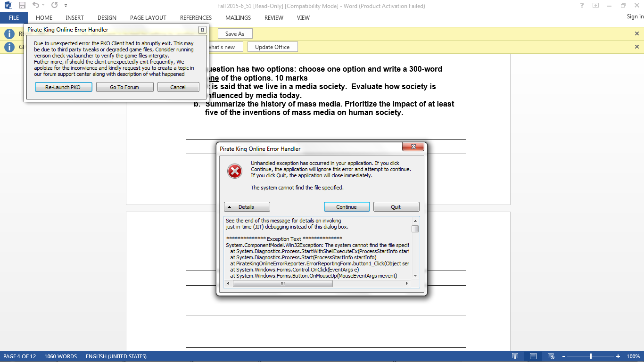Image resolution: width=644 pixels, height=362 pixels.
Task: Click Cancel in the PKO error dialog
Action: 178,87
